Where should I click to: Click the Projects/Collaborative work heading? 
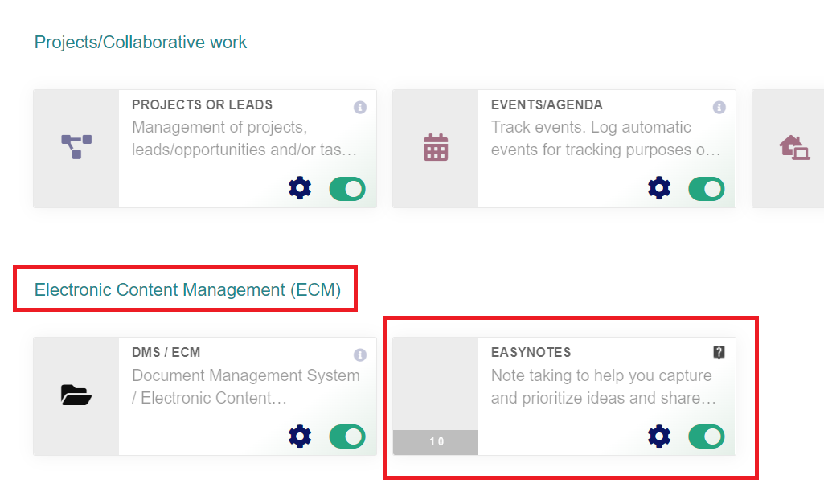tap(141, 42)
